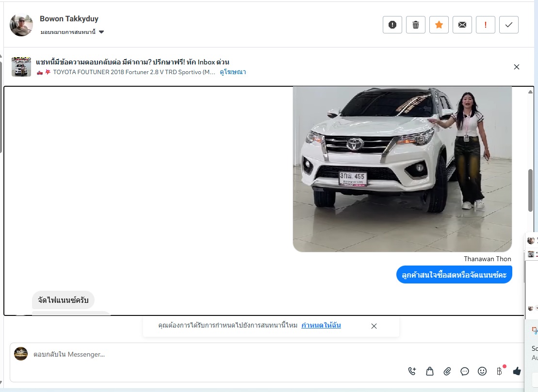Send a thumbs-up like
The height and width of the screenshot is (392, 538).
coord(517,371)
